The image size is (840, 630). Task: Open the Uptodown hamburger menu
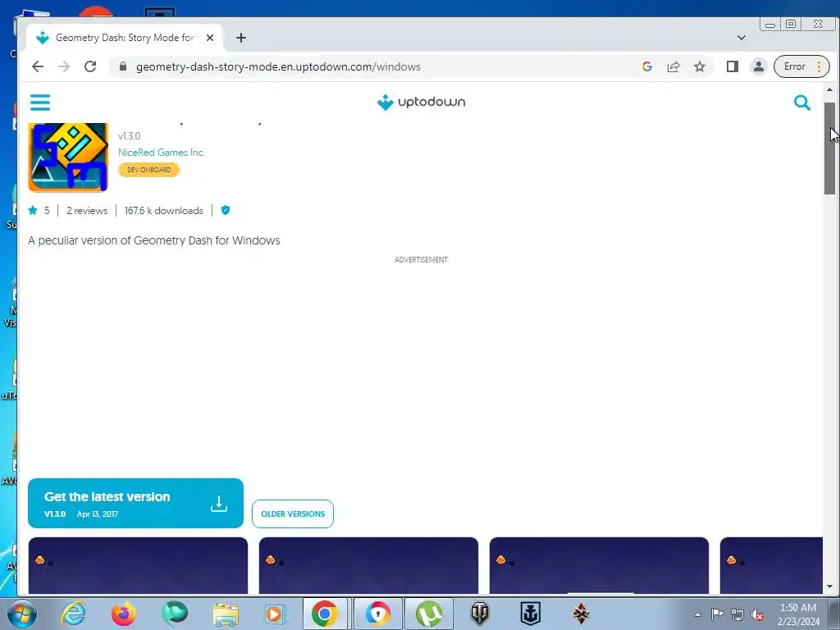(40, 103)
